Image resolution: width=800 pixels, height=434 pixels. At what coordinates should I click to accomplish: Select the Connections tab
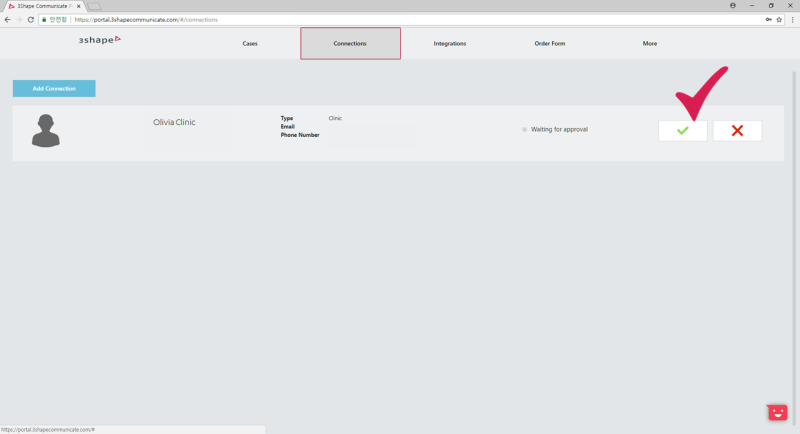tap(350, 43)
